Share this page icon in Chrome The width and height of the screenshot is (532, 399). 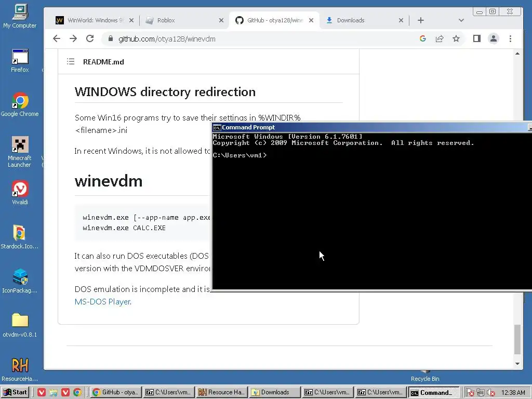coord(440,38)
